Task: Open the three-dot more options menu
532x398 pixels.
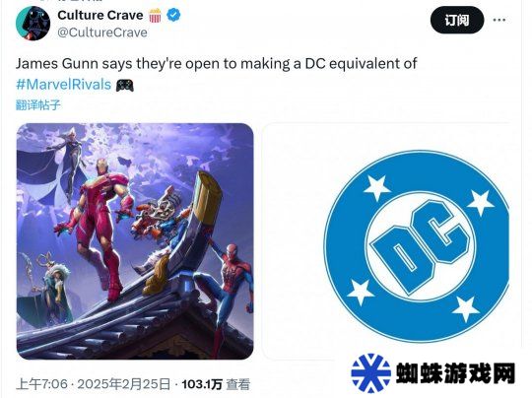Action: [499, 20]
